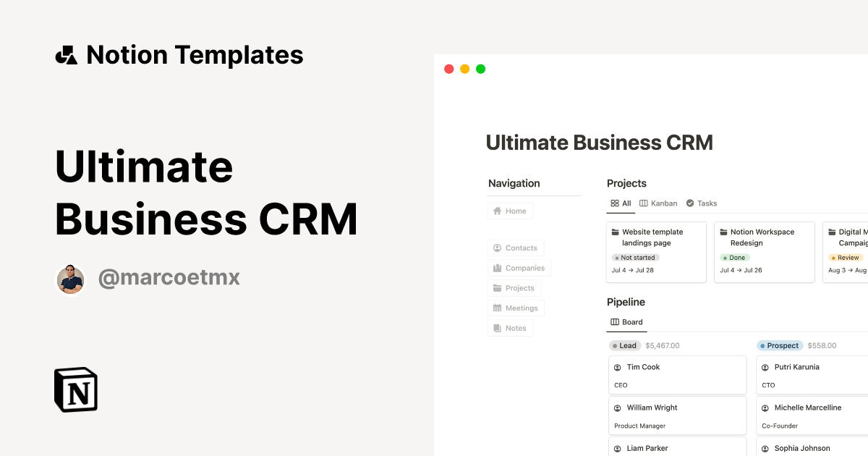Click the Notion logo icon
868x456 pixels.
click(76, 389)
